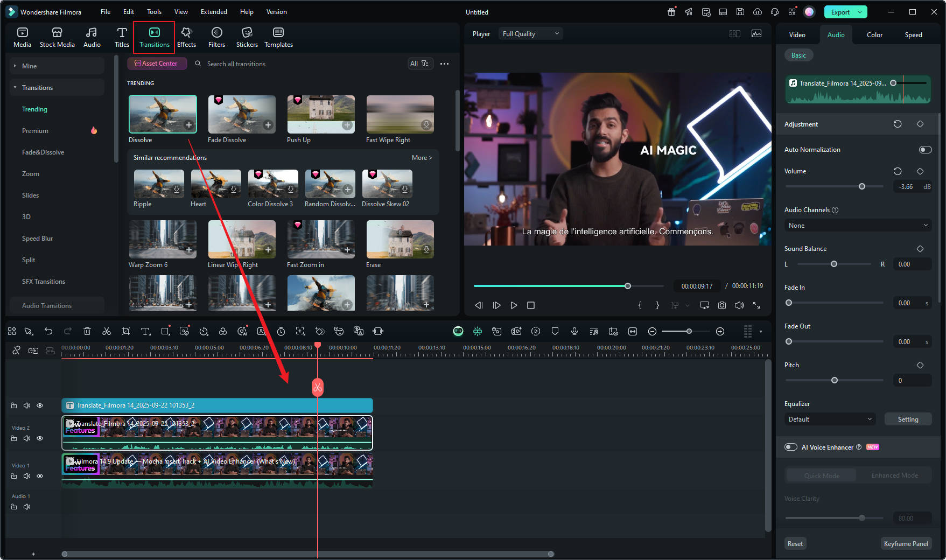Click the split scissors icon in timeline toolbar
The height and width of the screenshot is (560, 946).
[107, 331]
